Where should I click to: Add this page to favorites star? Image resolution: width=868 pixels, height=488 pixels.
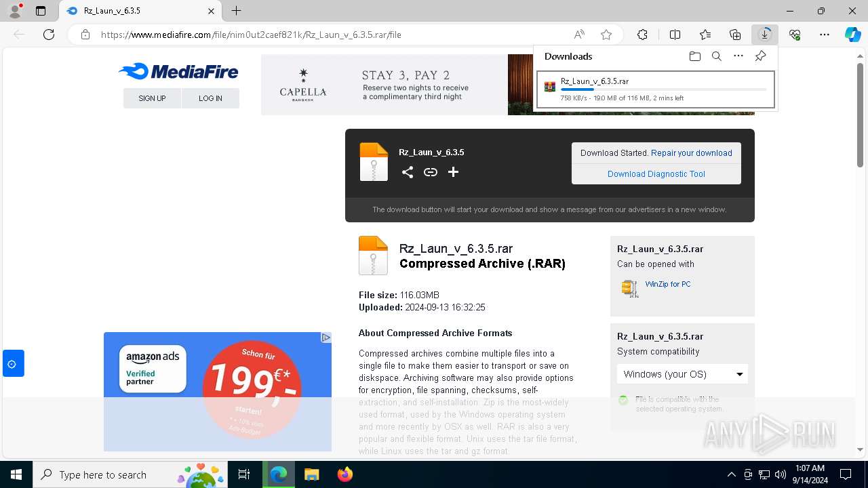(x=606, y=35)
